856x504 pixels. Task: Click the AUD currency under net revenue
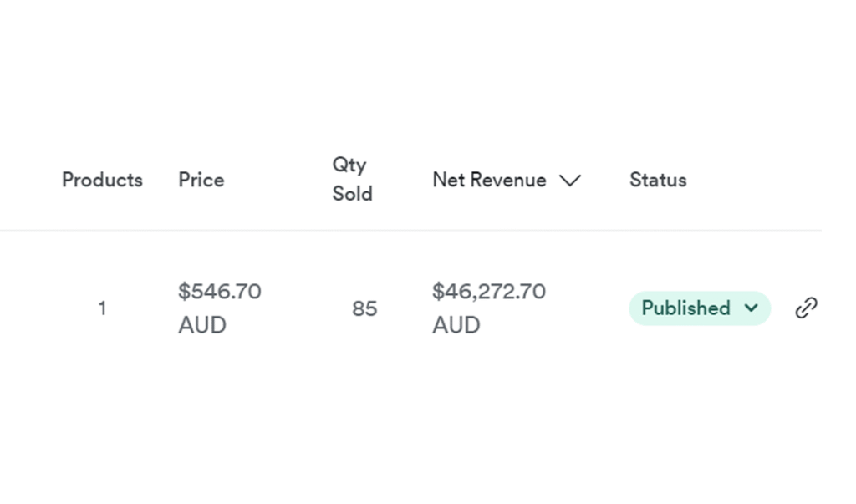(x=456, y=325)
